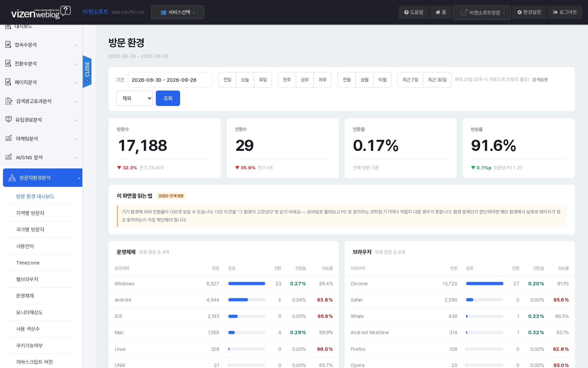Open the 접속수분석 chart icon
The image size is (588, 368).
[8, 45]
